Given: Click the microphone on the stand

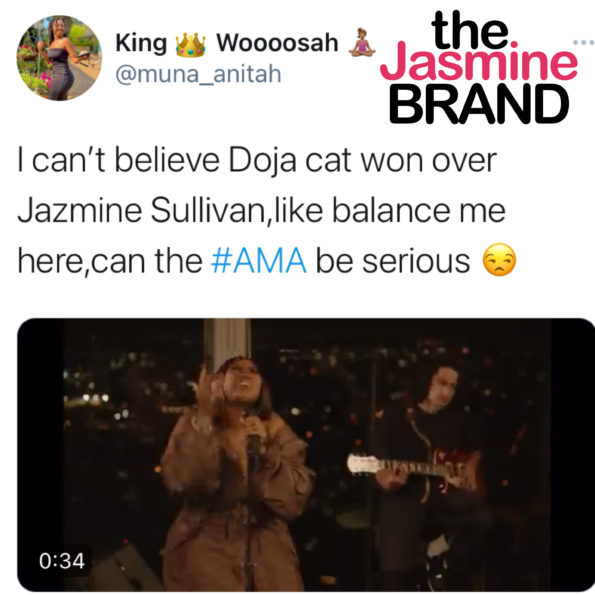Looking at the screenshot, I should tap(253, 444).
